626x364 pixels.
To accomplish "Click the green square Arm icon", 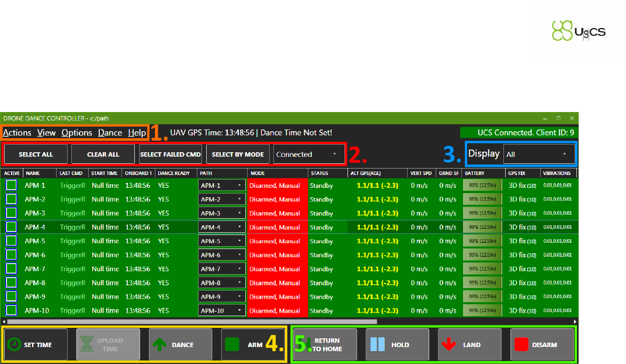I will [232, 345].
